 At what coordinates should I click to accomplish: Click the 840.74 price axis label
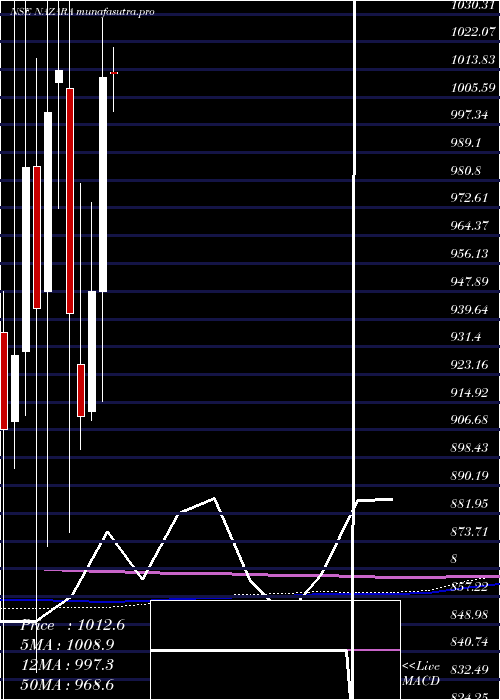coord(469,642)
